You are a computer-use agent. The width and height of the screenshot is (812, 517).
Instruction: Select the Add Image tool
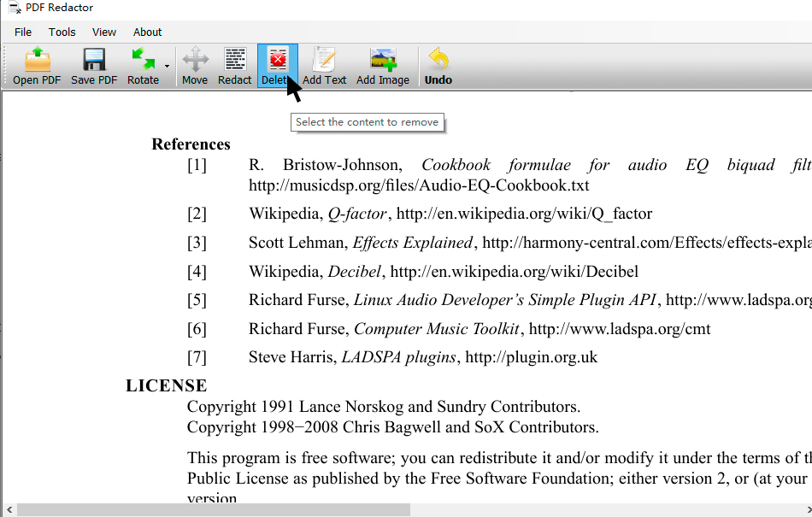383,66
